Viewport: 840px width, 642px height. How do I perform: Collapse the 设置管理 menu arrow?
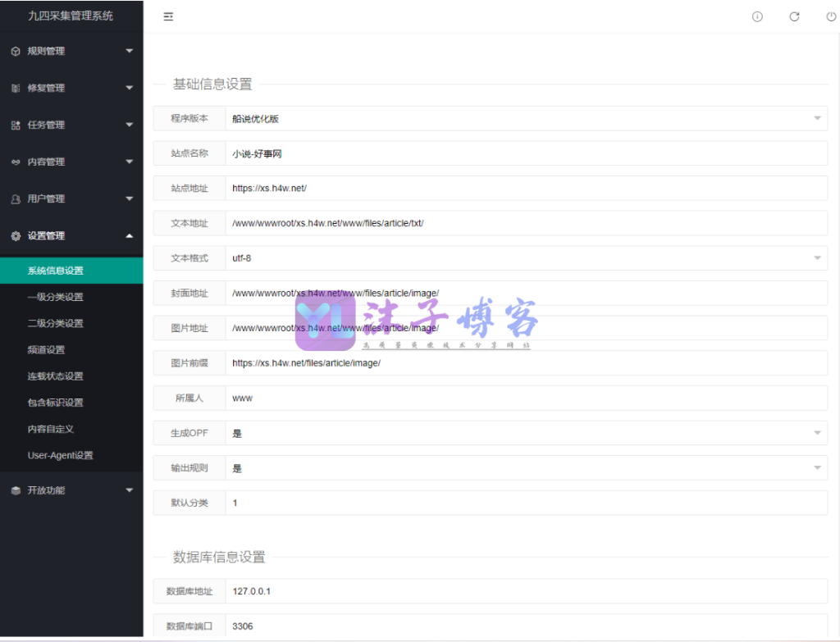tap(129, 235)
